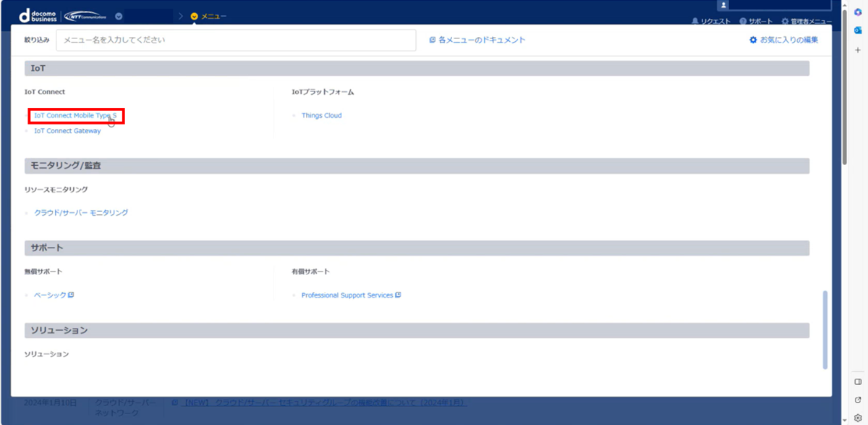Focus the menu name filter input
The height and width of the screenshot is (425, 868).
pos(236,40)
